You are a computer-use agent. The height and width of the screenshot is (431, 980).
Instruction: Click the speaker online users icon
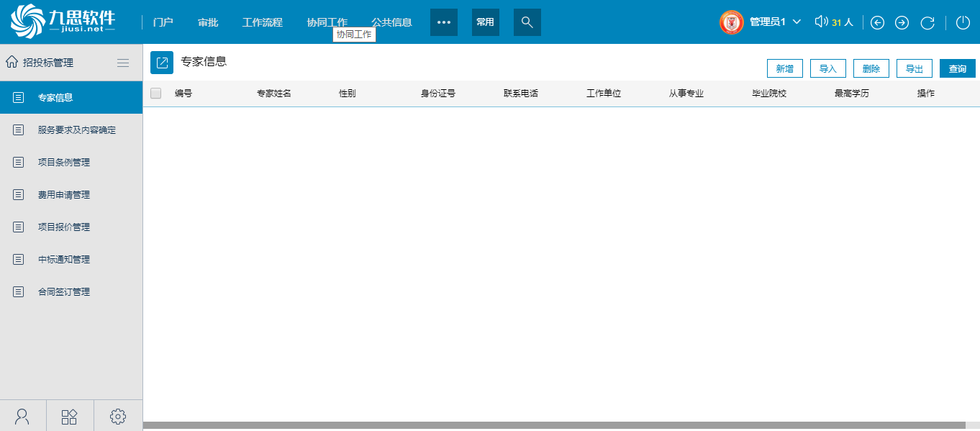click(821, 22)
